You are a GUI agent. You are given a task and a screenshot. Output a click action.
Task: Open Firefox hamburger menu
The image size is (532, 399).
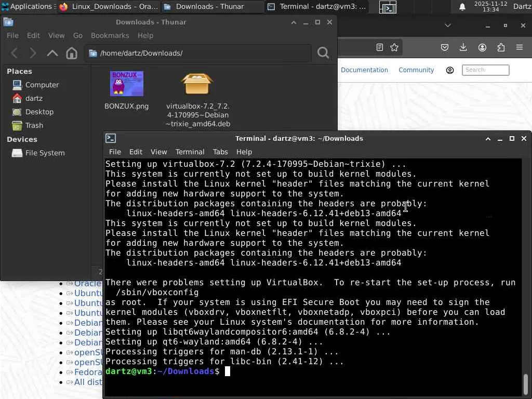tap(520, 47)
